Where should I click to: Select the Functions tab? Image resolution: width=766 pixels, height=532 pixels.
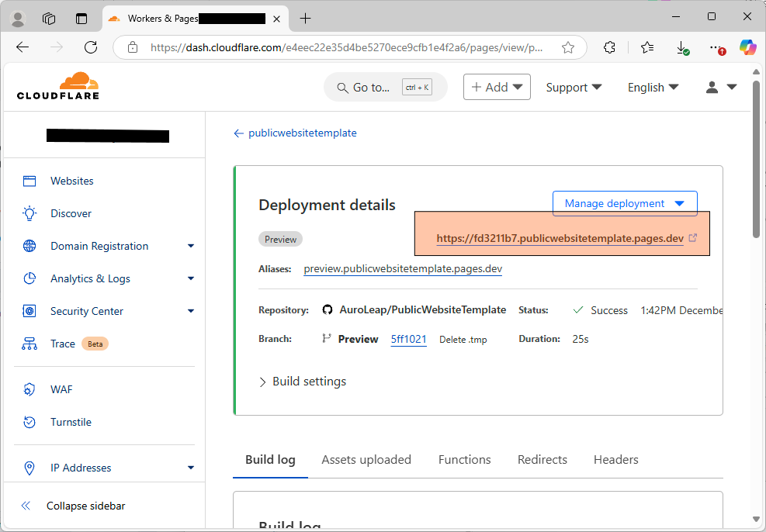tap(464, 460)
